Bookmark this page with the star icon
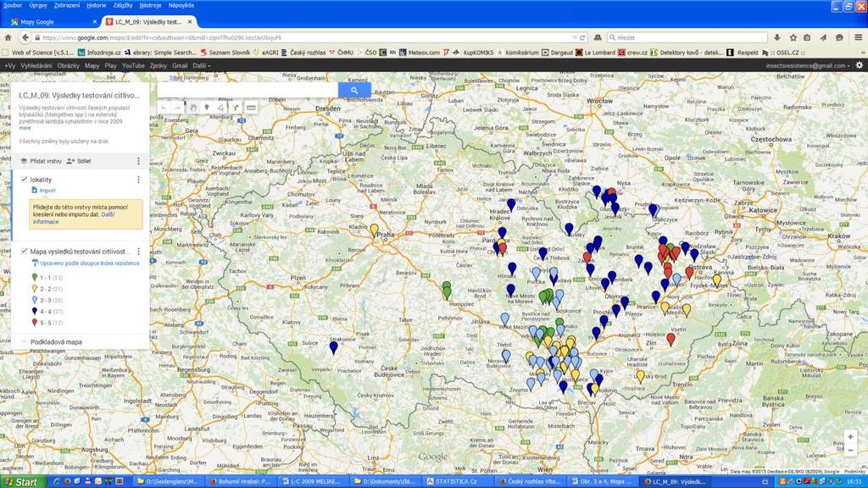This screenshot has width=868, height=488. point(793,37)
